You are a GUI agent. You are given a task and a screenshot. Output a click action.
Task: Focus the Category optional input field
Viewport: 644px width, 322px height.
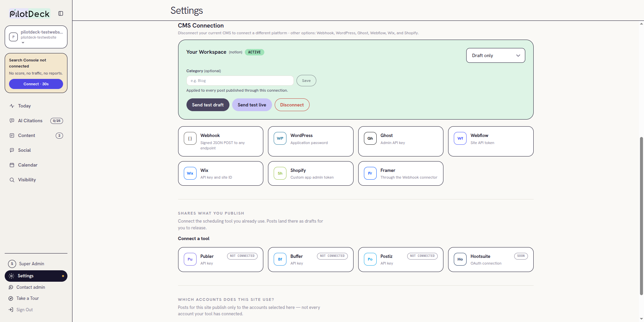[240, 81]
